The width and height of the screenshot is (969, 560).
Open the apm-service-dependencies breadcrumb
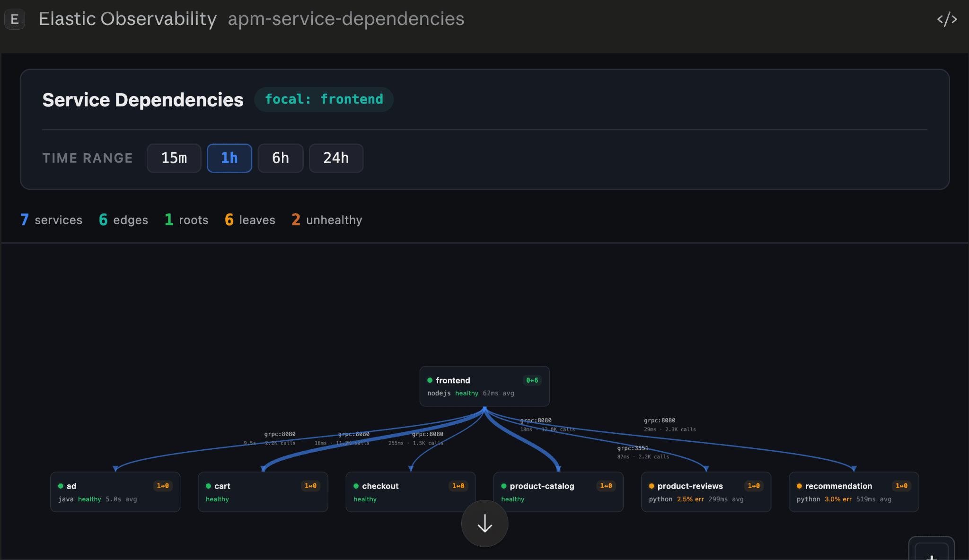(x=346, y=19)
